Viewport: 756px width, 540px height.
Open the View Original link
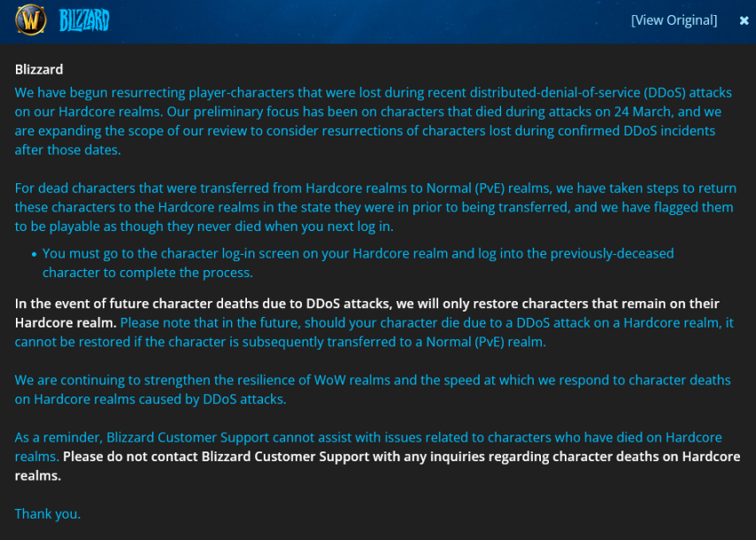[x=674, y=20]
